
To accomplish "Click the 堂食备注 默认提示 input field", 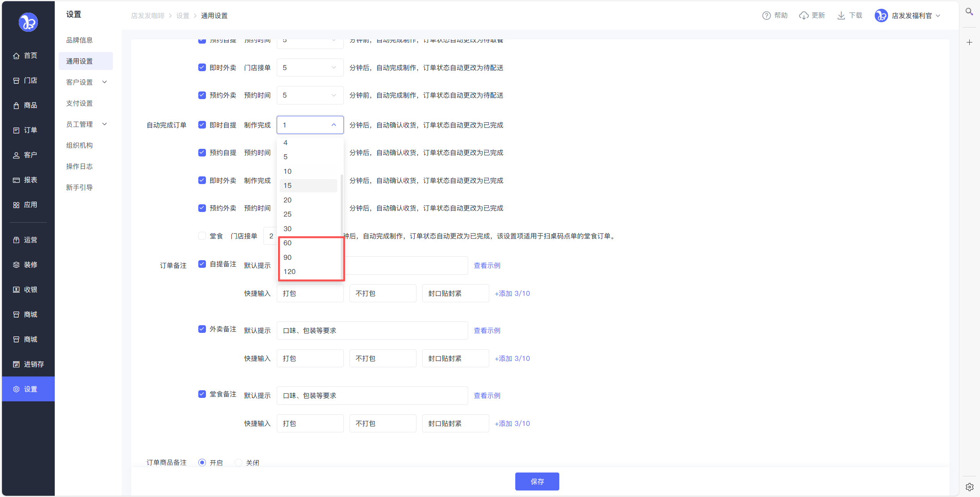I will coord(372,396).
